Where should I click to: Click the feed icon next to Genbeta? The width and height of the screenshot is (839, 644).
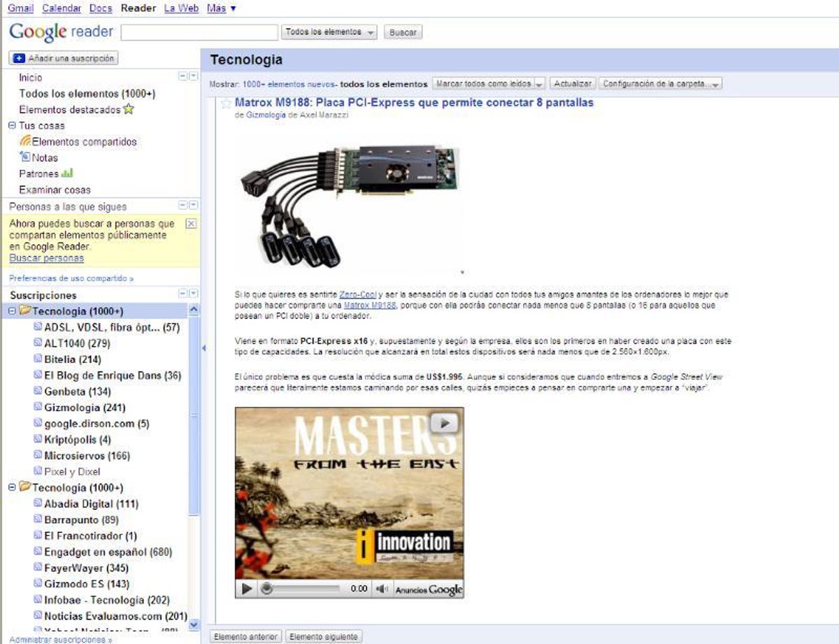click(38, 392)
